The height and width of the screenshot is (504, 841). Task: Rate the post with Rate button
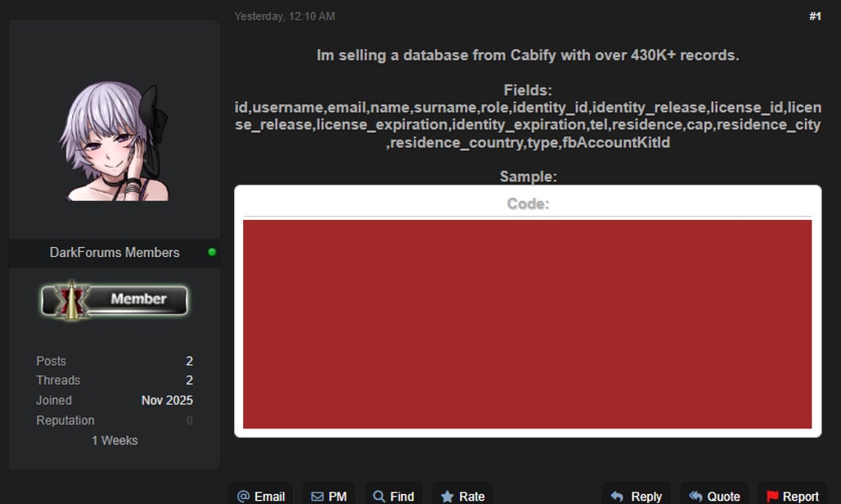tap(462, 496)
